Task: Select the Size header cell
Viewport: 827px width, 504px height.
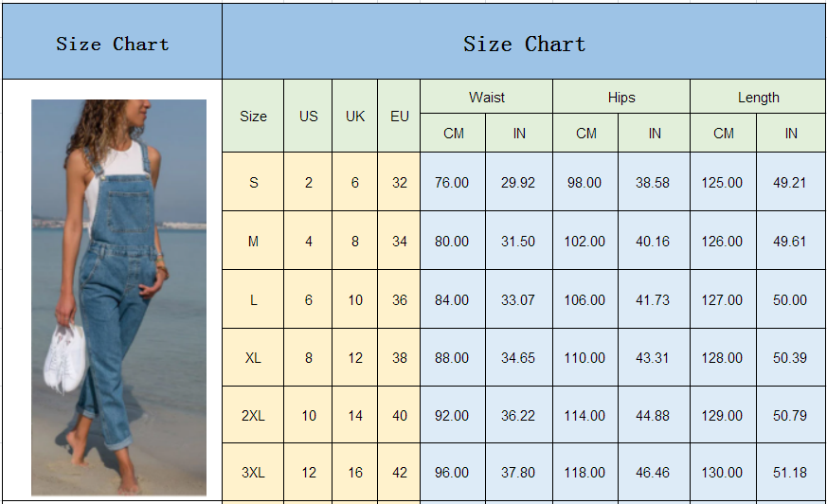Action: tap(253, 117)
